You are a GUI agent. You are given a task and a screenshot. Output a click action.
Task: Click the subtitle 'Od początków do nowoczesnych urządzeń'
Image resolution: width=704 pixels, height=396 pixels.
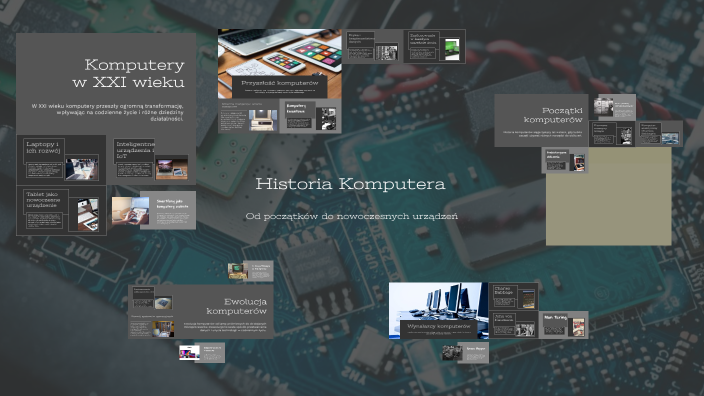352,216
